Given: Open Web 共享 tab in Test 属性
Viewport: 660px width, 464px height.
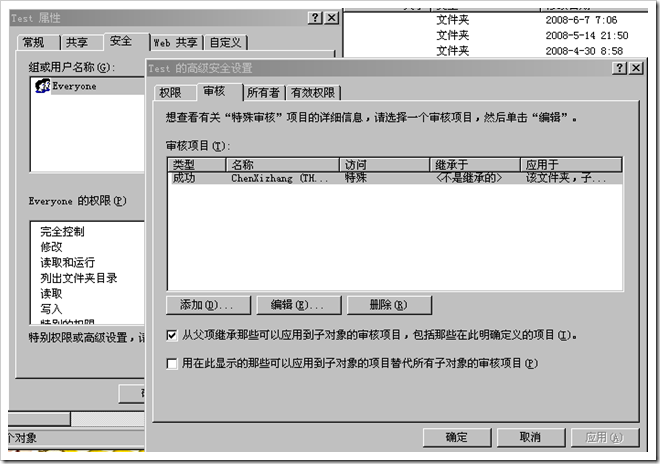Looking at the screenshot, I should tap(176, 42).
